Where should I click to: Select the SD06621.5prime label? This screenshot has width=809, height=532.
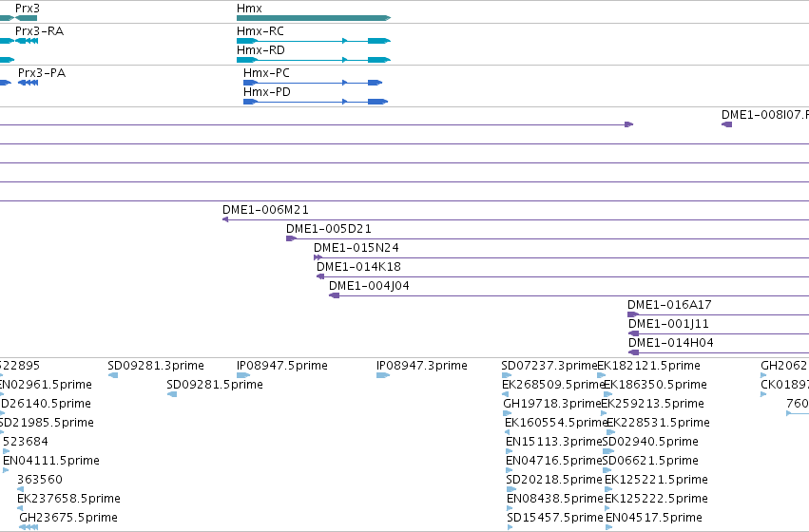(650, 462)
